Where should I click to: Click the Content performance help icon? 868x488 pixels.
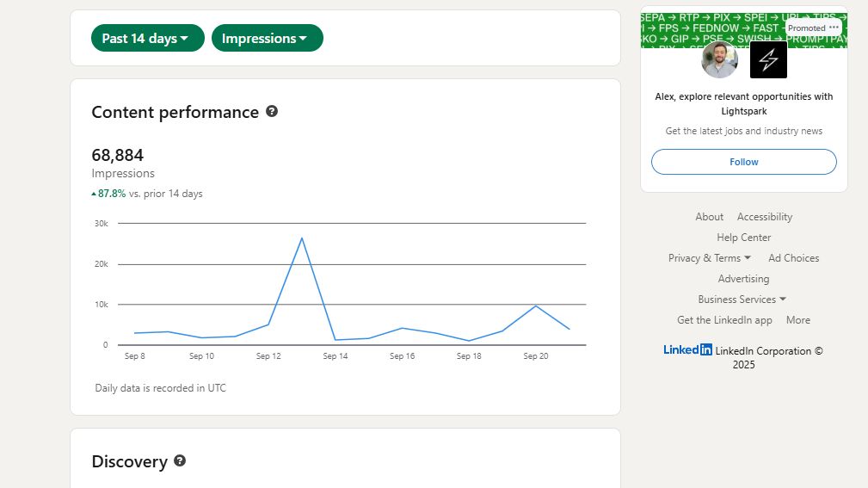click(272, 111)
